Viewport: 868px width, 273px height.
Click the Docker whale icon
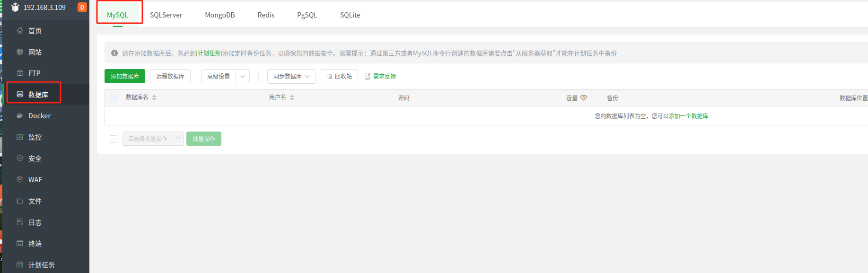coord(20,115)
